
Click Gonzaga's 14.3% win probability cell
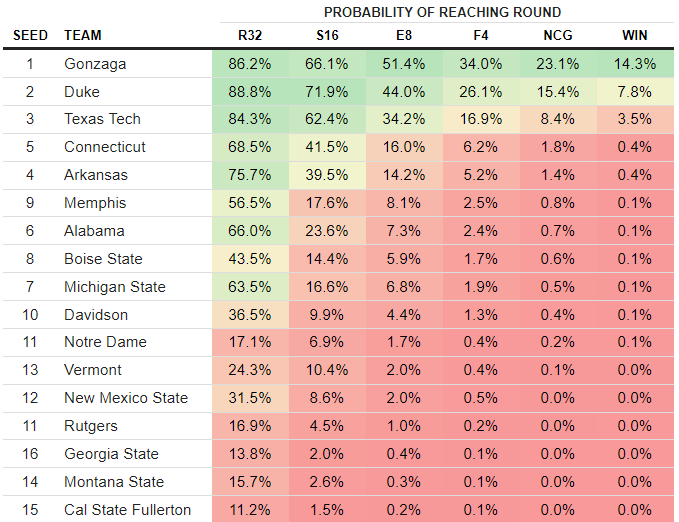tap(635, 63)
